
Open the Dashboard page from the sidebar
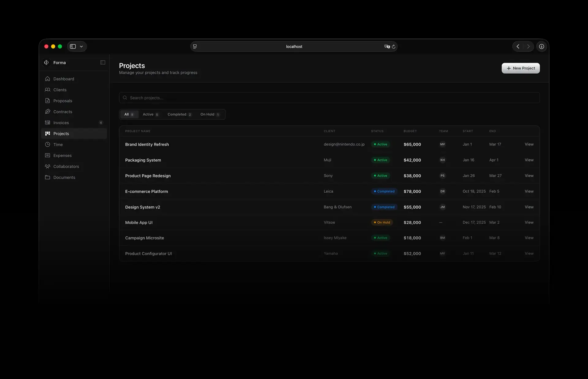[64, 79]
